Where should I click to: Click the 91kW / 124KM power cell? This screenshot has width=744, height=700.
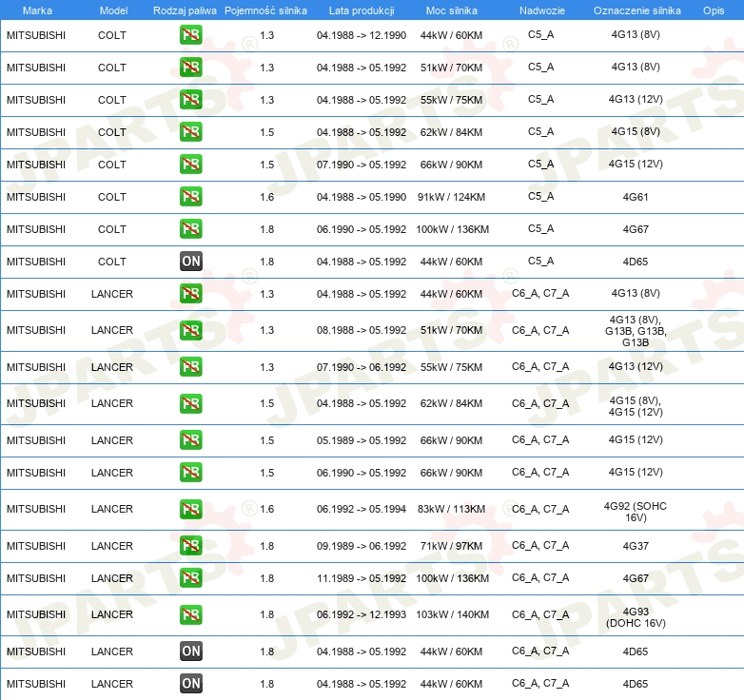pos(453,197)
